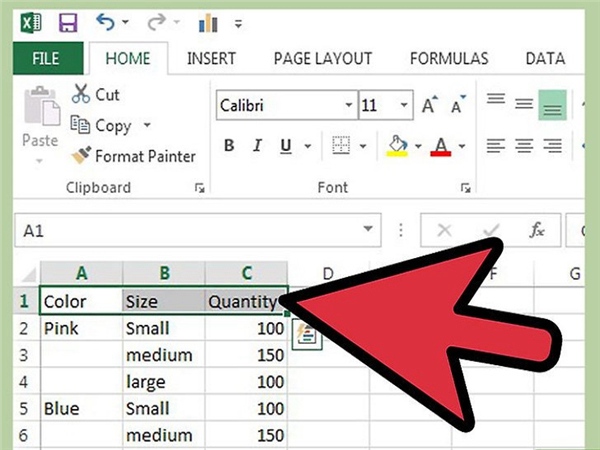Click the Increase Font Size icon

coord(429,104)
